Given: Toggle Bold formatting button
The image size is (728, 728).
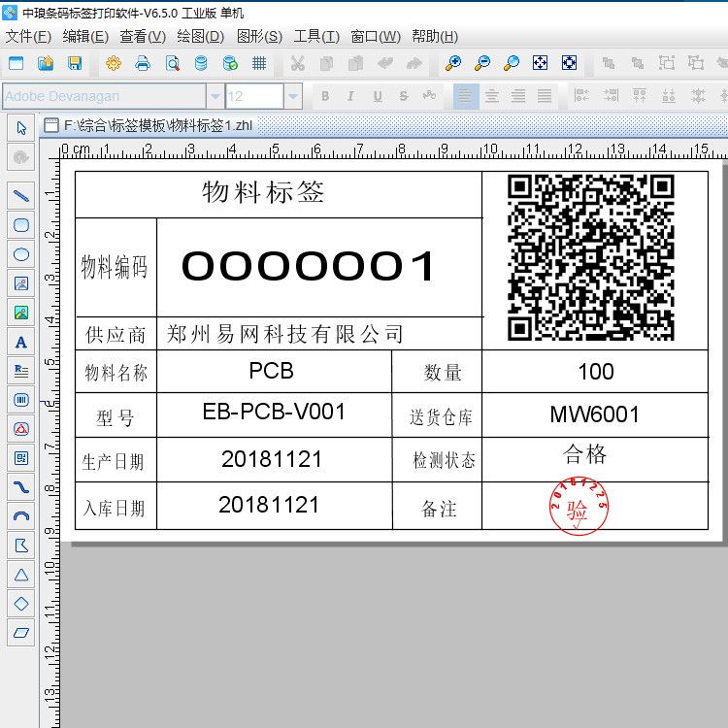Looking at the screenshot, I should pos(325,96).
